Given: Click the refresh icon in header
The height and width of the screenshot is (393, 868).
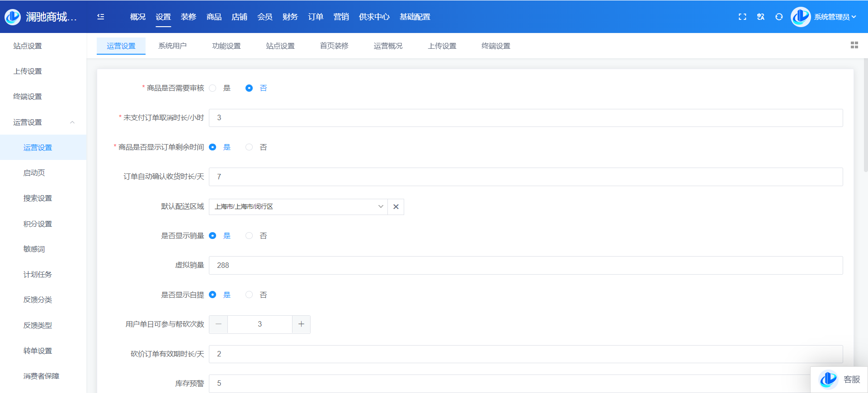Looking at the screenshot, I should pyautogui.click(x=779, y=17).
